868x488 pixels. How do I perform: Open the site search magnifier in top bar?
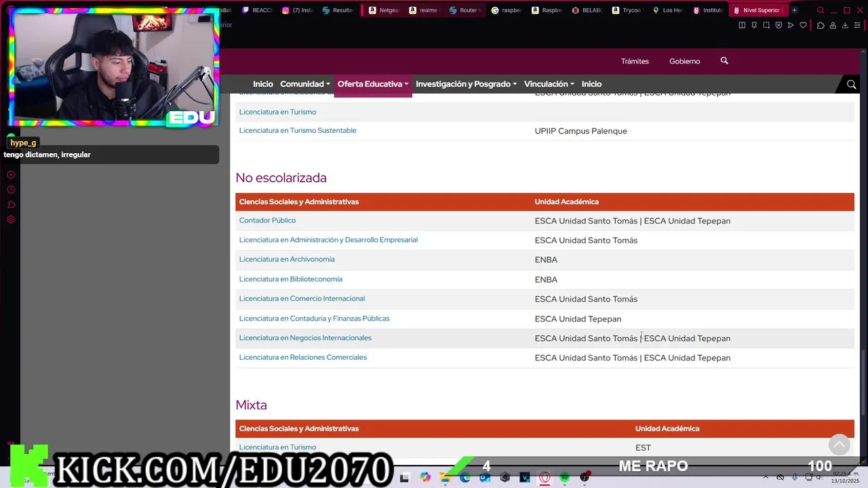[724, 61]
